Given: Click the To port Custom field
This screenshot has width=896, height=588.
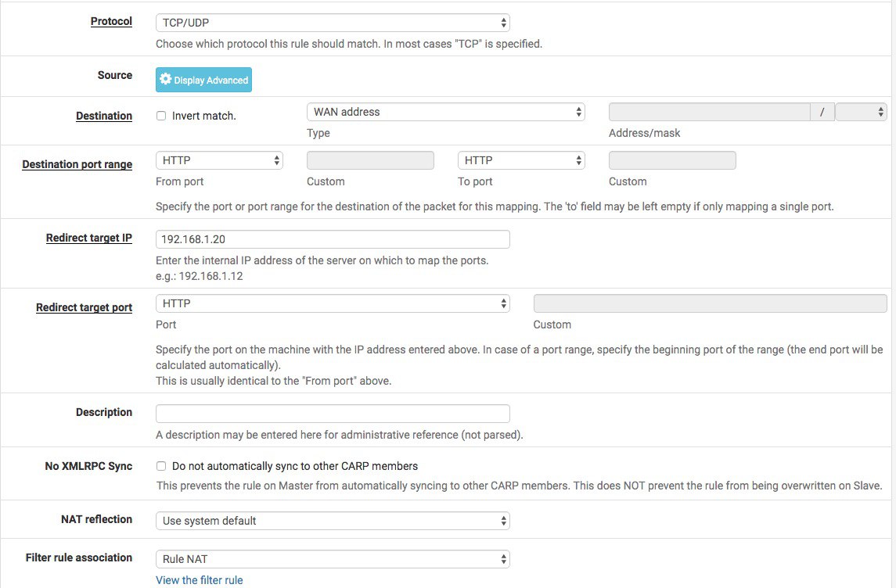Looking at the screenshot, I should [672, 160].
